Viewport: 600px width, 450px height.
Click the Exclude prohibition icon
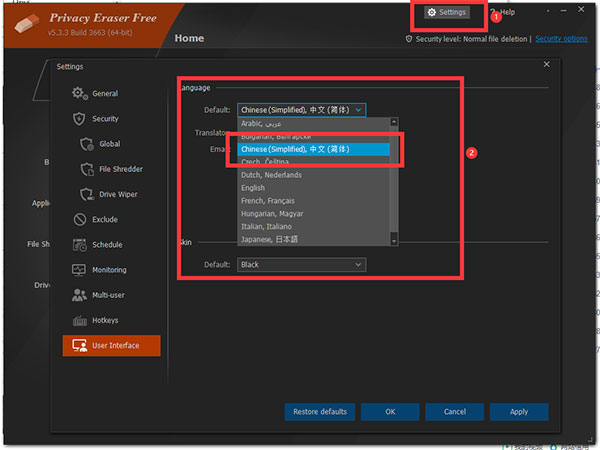point(80,219)
